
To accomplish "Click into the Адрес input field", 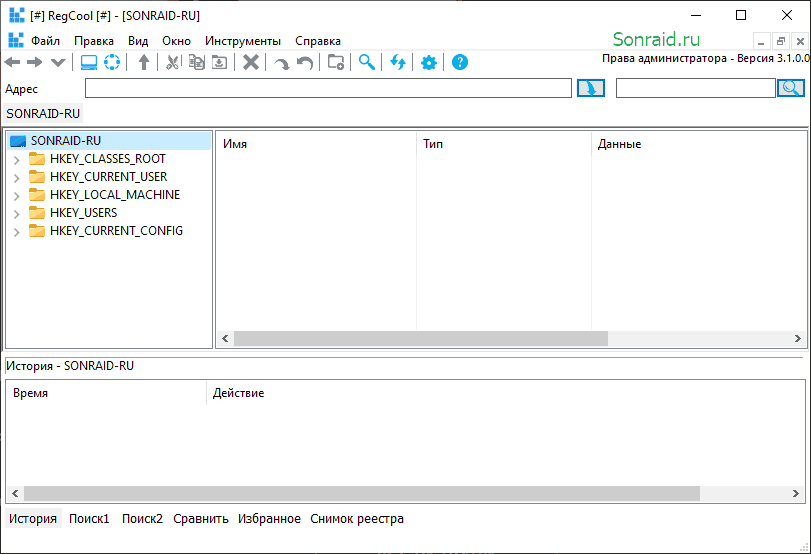I will (x=328, y=88).
